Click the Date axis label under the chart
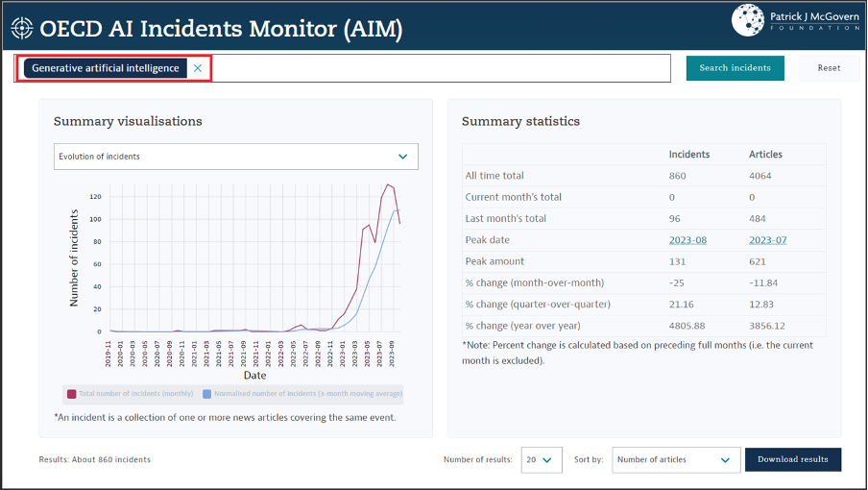This screenshot has width=868, height=490. 254,376
